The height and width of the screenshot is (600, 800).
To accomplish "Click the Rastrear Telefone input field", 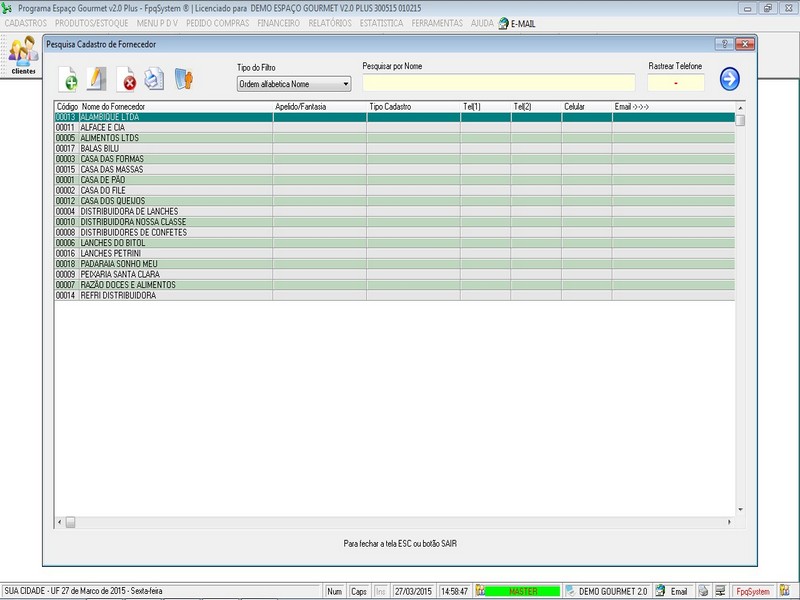I will pos(675,83).
